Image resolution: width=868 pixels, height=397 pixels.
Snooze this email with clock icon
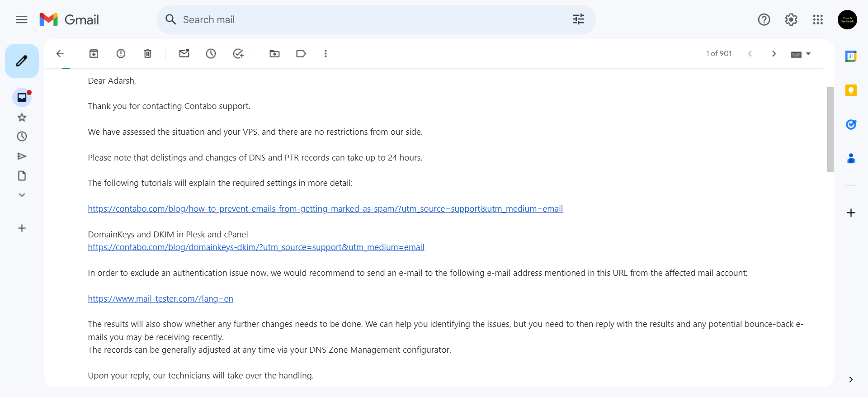(211, 54)
